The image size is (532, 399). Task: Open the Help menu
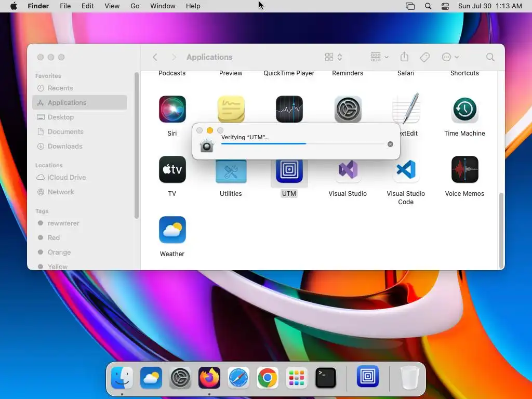point(193,6)
